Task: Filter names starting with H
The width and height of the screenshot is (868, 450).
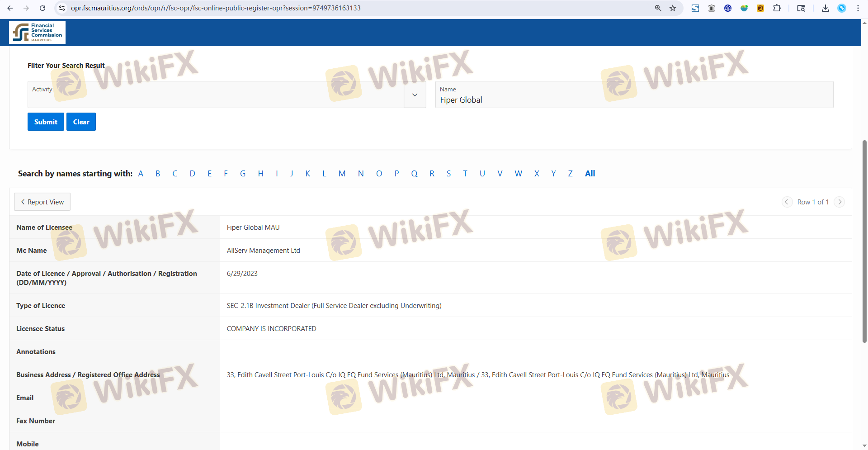Action: tap(261, 174)
